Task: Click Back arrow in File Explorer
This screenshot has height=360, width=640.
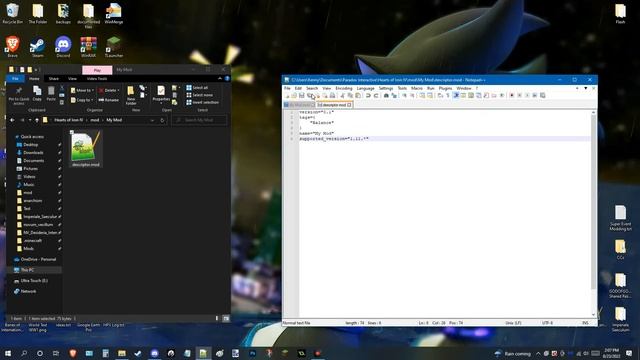Action: pos(12,120)
